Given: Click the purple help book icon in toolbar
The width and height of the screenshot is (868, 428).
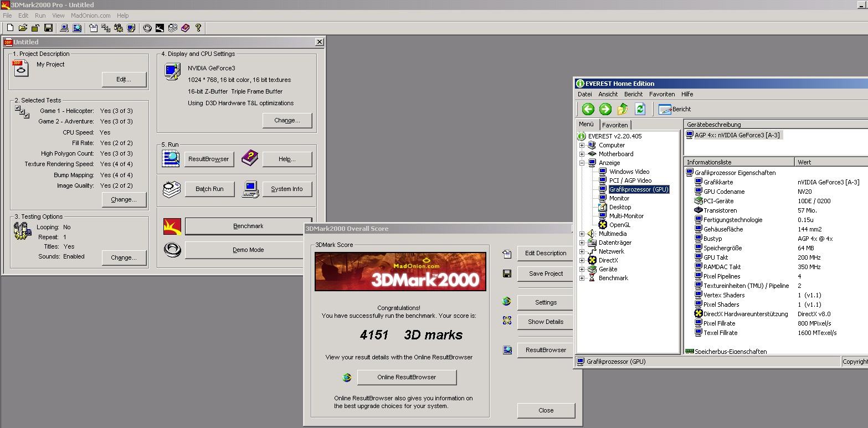Looking at the screenshot, I should coord(186,28).
